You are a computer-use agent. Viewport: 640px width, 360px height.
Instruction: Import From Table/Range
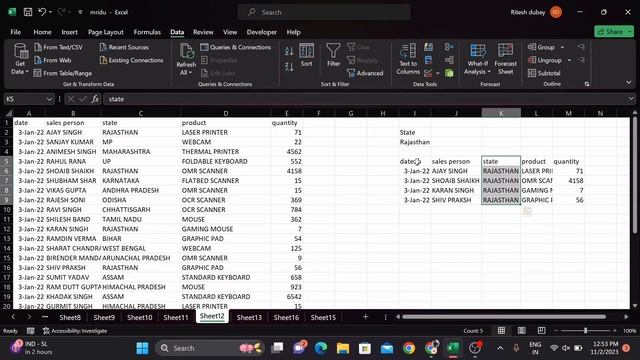(x=63, y=73)
